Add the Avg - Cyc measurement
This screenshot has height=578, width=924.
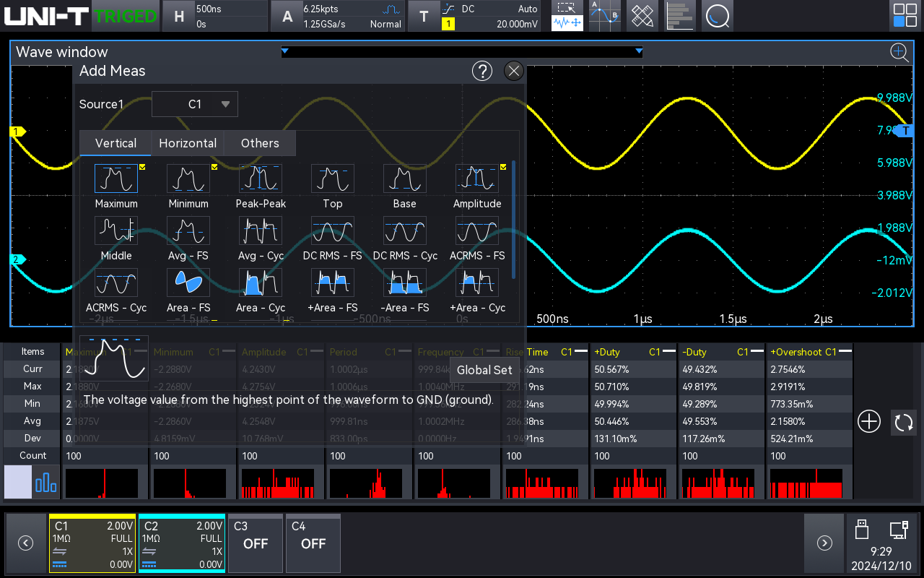coord(261,230)
